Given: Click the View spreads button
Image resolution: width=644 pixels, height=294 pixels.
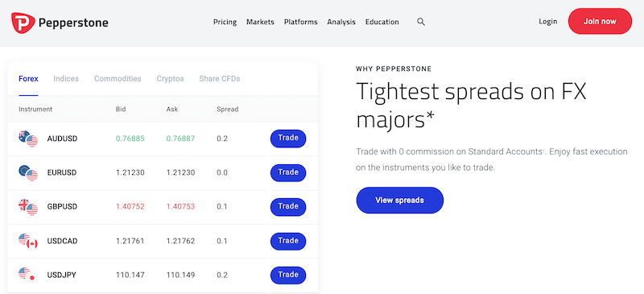Looking at the screenshot, I should pyautogui.click(x=399, y=201).
